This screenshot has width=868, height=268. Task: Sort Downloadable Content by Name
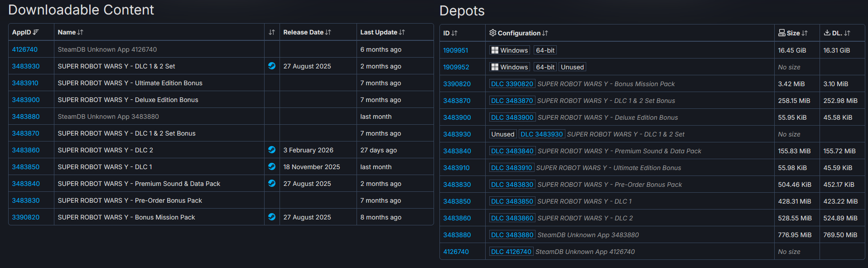[x=159, y=32]
